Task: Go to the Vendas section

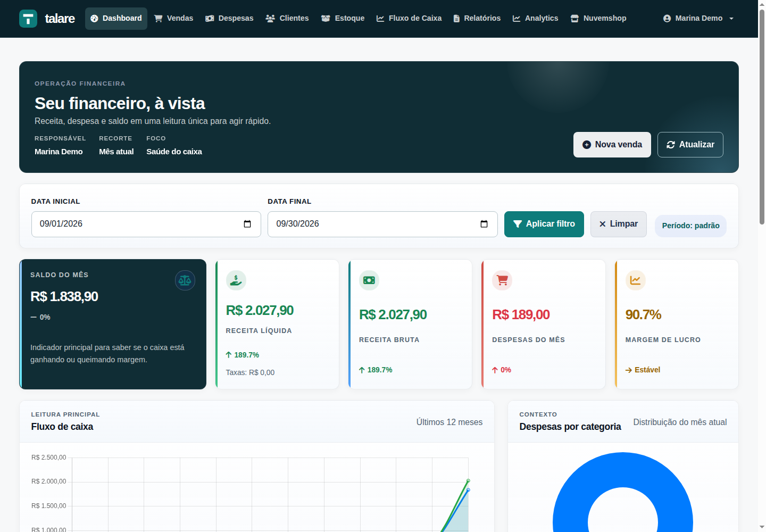Action: pos(174,19)
